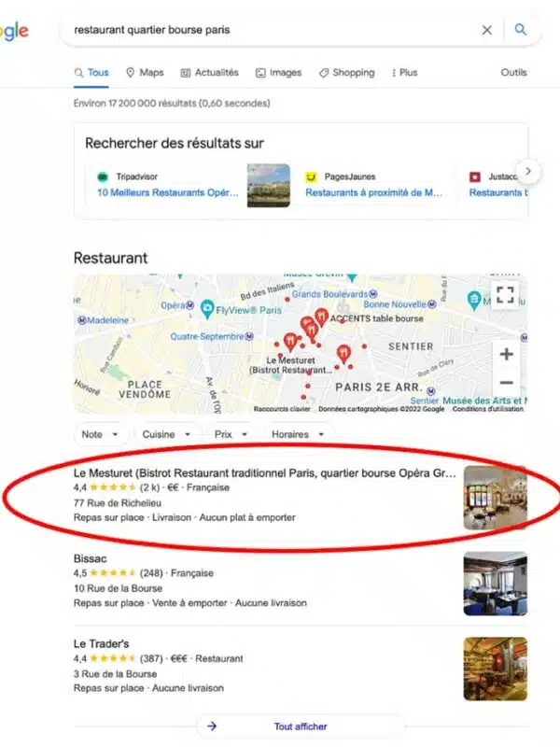Select the ACCENTS table bourse map pin

coord(322,317)
